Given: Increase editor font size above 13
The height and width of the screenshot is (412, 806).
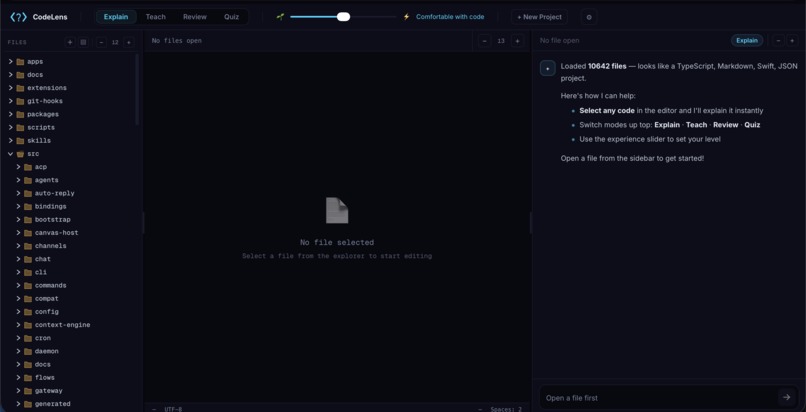Looking at the screenshot, I should coord(518,41).
